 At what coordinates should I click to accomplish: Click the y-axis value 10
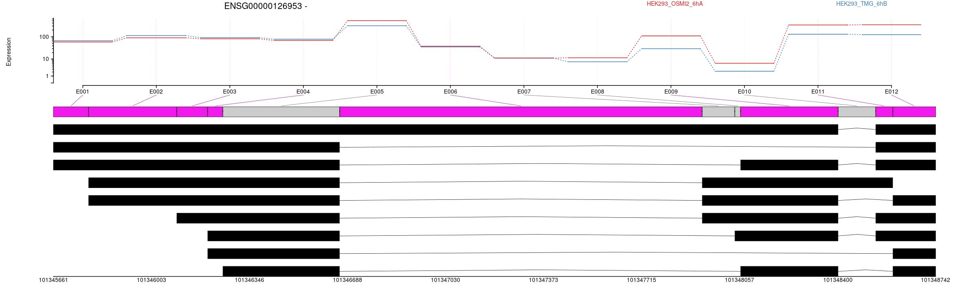tap(45, 59)
